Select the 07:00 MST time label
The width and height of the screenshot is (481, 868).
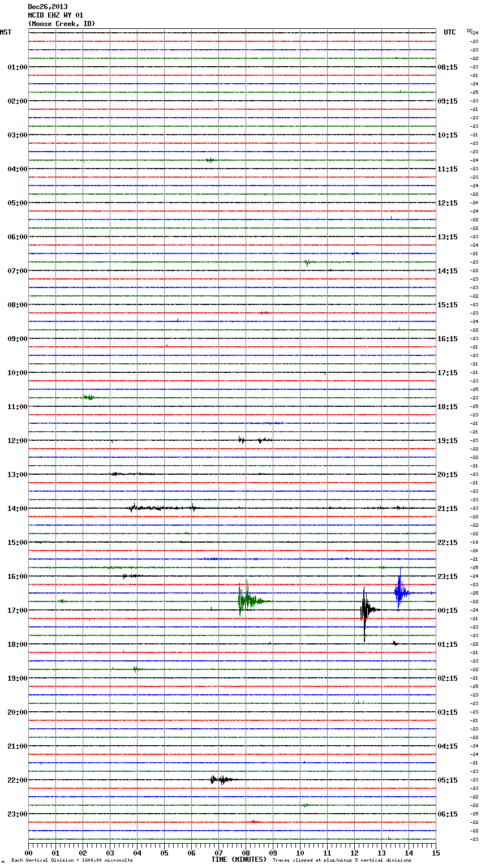pyautogui.click(x=17, y=271)
